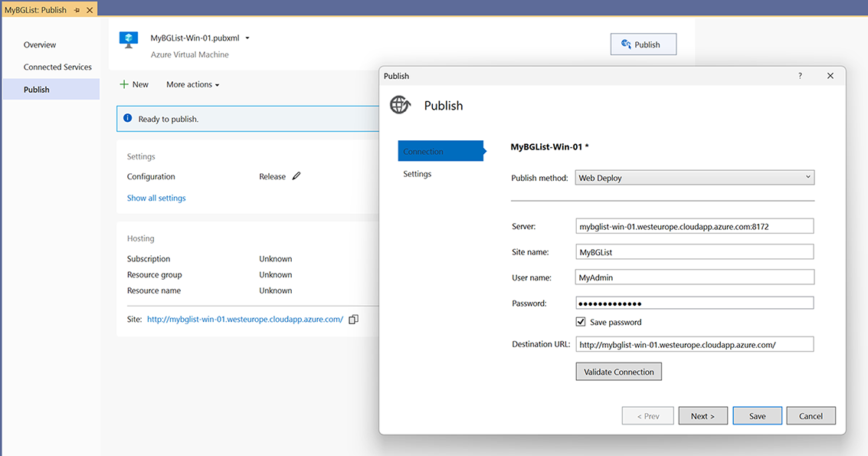Click "Unknown" value next to Subscription
The height and width of the screenshot is (456, 868).
click(x=276, y=259)
